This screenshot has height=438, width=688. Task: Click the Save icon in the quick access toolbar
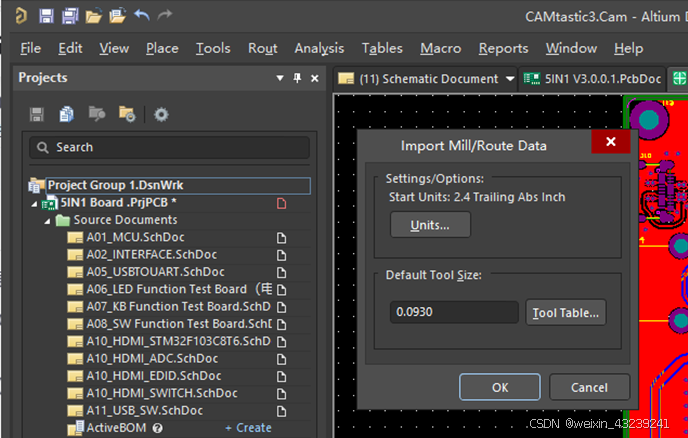[x=46, y=16]
